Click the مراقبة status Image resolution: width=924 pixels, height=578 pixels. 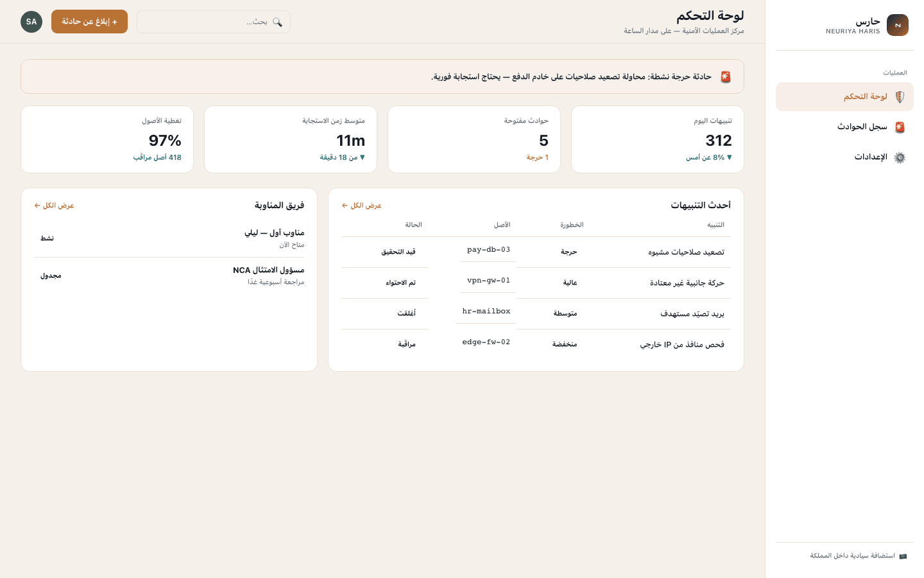point(407,345)
